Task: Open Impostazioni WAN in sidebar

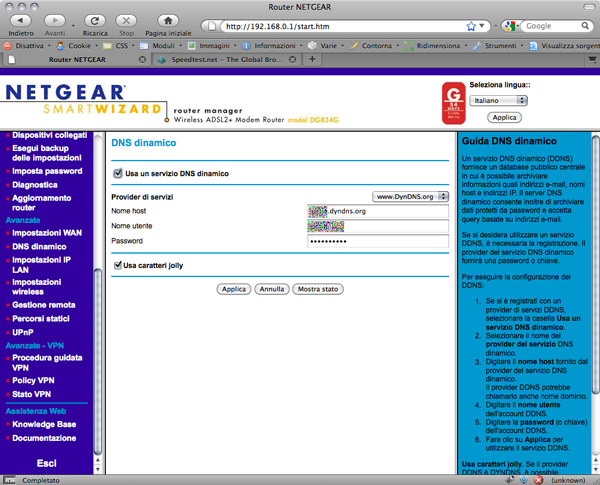Action: pos(47,233)
